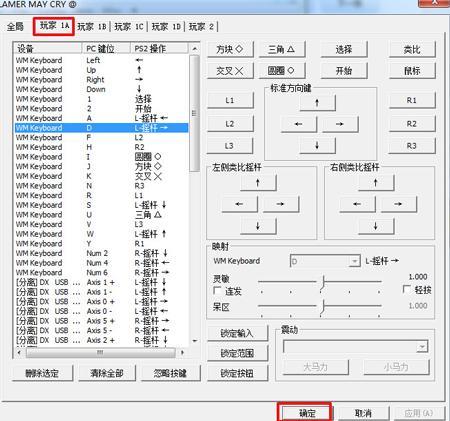Click the 交叉 cross button
Screen dimensions: 450x421
point(230,71)
